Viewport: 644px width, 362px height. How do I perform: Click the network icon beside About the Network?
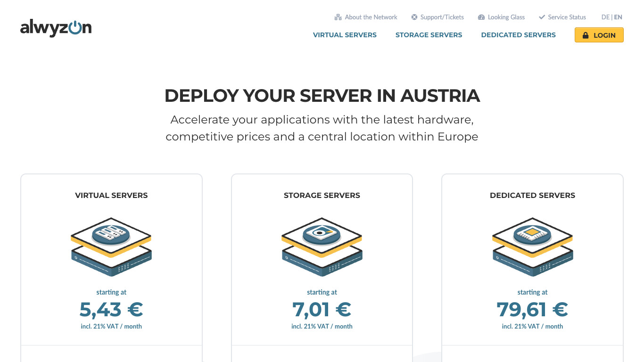click(x=338, y=17)
